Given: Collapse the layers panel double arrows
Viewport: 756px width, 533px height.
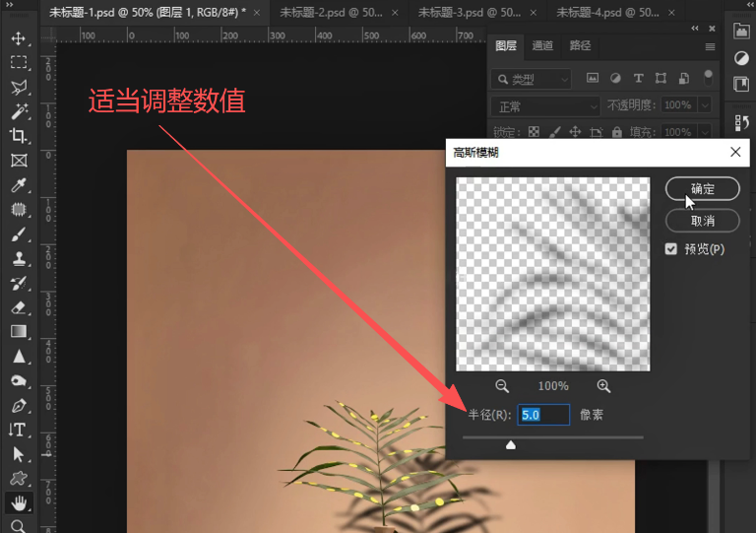Looking at the screenshot, I should 695,29.
